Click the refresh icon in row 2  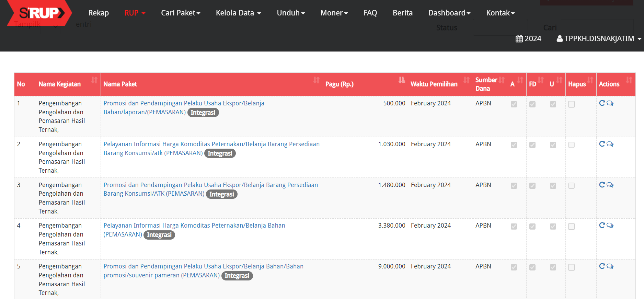pyautogui.click(x=602, y=144)
